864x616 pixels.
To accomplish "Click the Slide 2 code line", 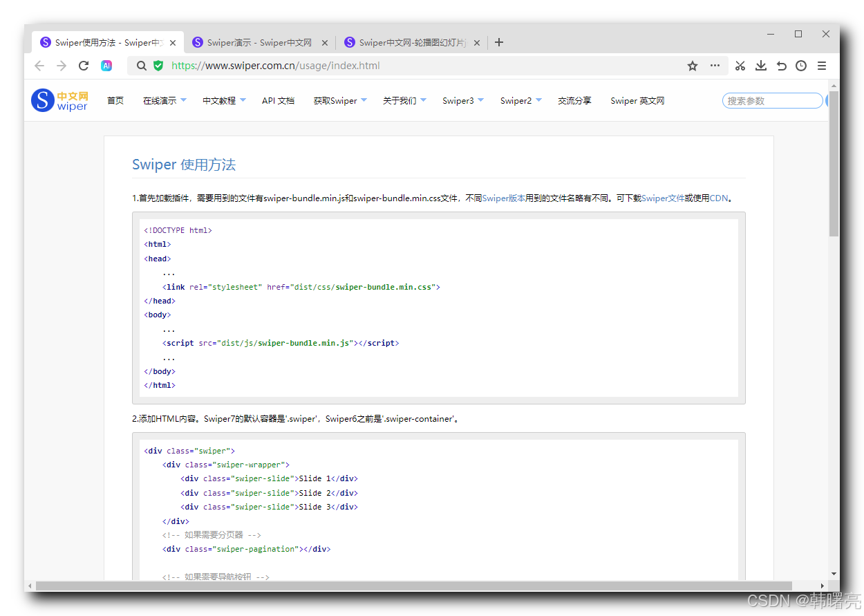I will coord(270,493).
